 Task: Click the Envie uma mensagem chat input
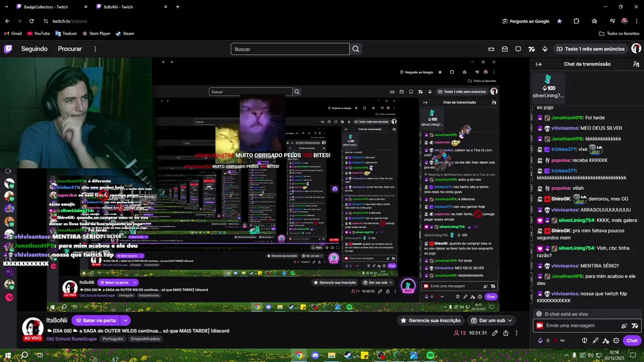587,326
